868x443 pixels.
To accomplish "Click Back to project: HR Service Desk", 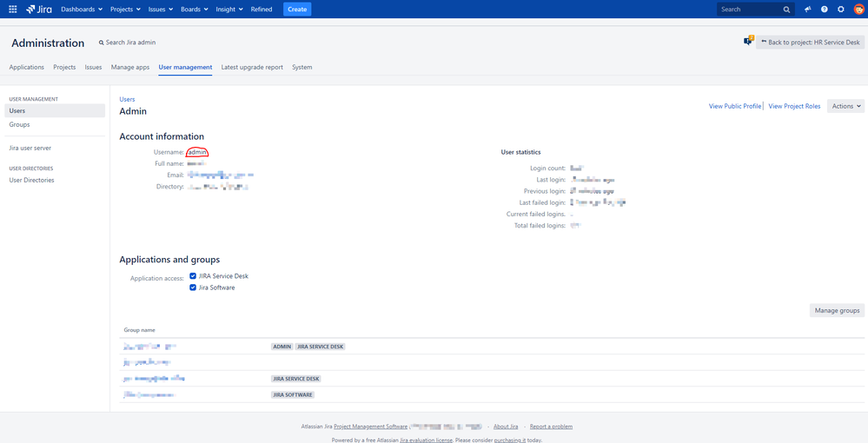I will 811,42.
